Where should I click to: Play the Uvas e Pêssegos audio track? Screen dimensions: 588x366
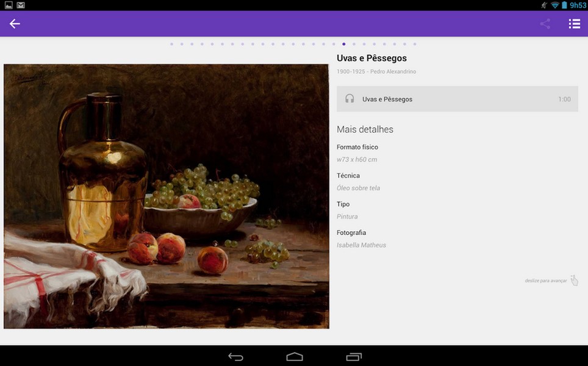tap(387, 99)
